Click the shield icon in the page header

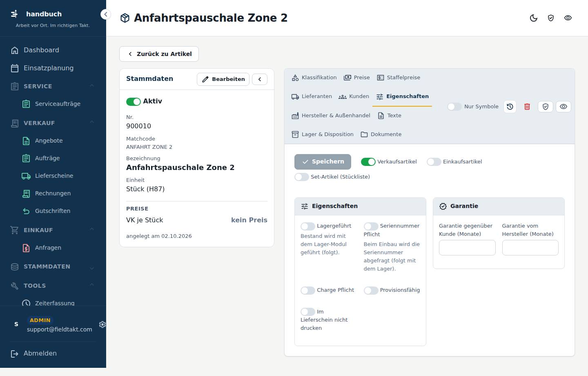click(551, 18)
